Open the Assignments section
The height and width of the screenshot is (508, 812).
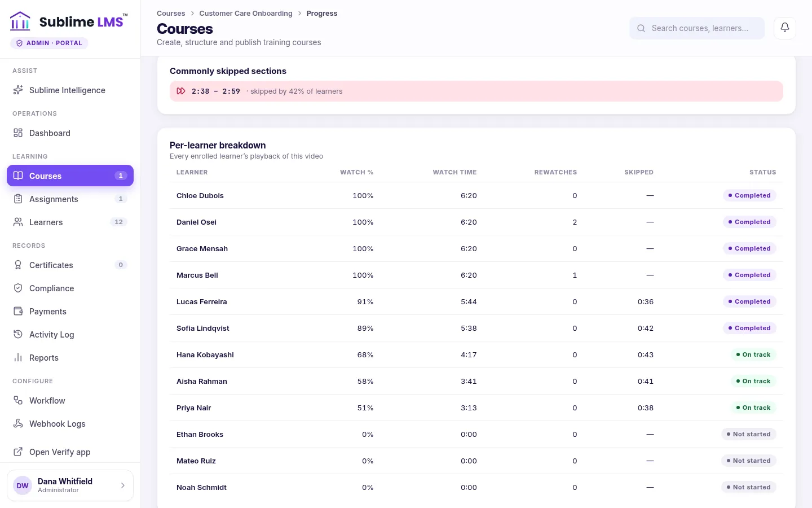click(x=70, y=199)
